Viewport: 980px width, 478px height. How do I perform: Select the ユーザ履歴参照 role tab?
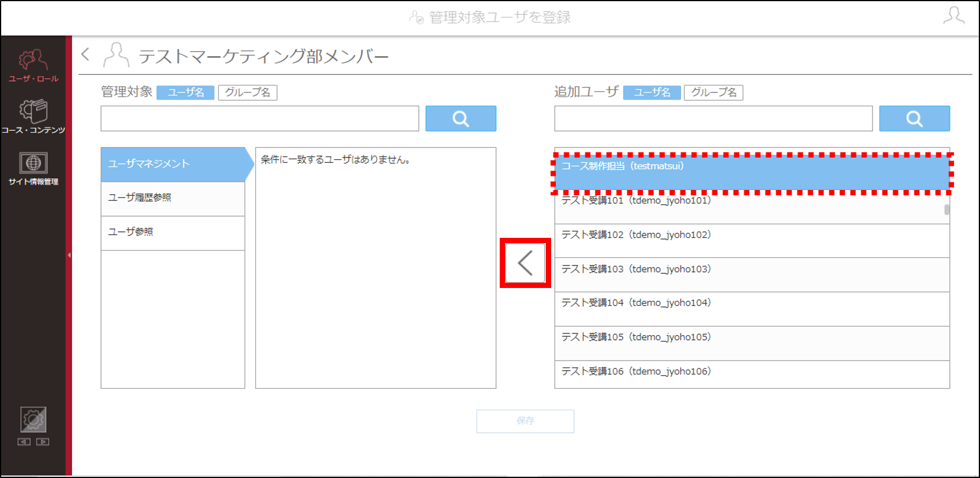[173, 199]
